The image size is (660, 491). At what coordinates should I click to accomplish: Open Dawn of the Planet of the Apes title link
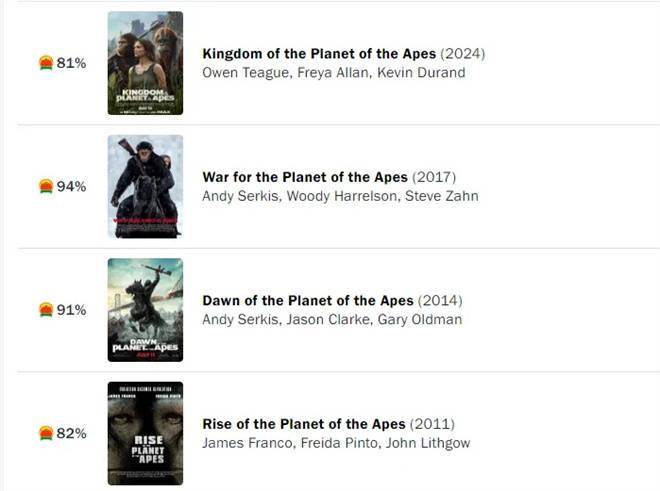[x=308, y=301]
